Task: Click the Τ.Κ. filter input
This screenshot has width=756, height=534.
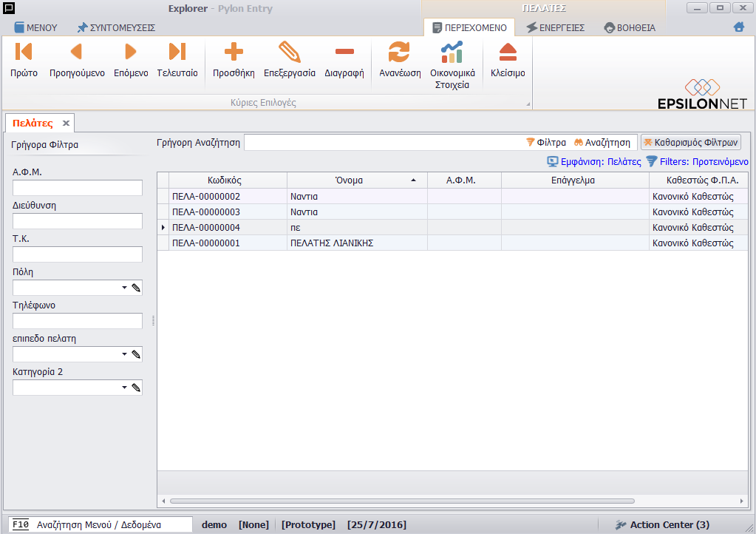Action: [x=77, y=254]
